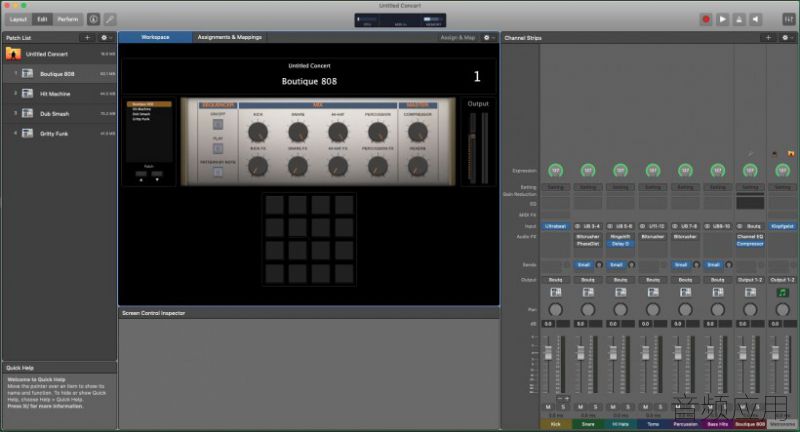This screenshot has height=432, width=800.
Task: Add a channel strip with plus button
Action: [768, 38]
